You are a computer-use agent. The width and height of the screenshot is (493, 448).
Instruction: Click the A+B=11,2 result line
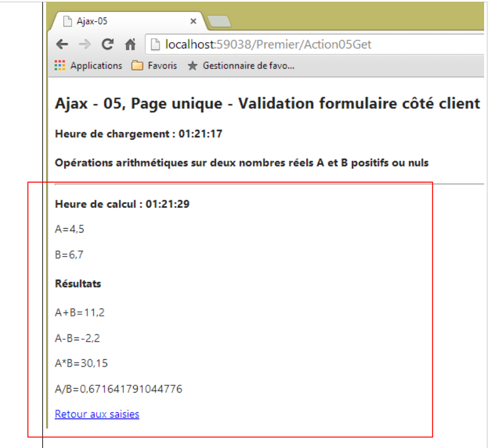(80, 313)
